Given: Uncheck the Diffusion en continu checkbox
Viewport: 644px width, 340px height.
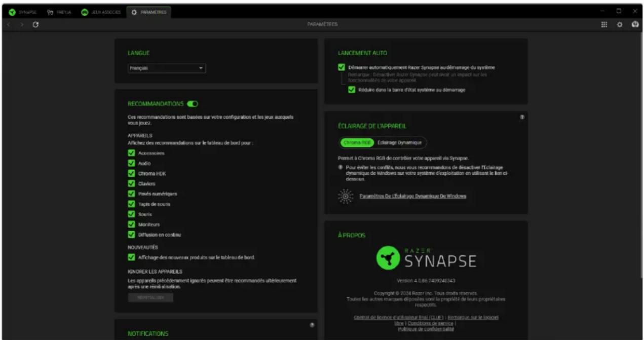Looking at the screenshot, I should point(131,235).
